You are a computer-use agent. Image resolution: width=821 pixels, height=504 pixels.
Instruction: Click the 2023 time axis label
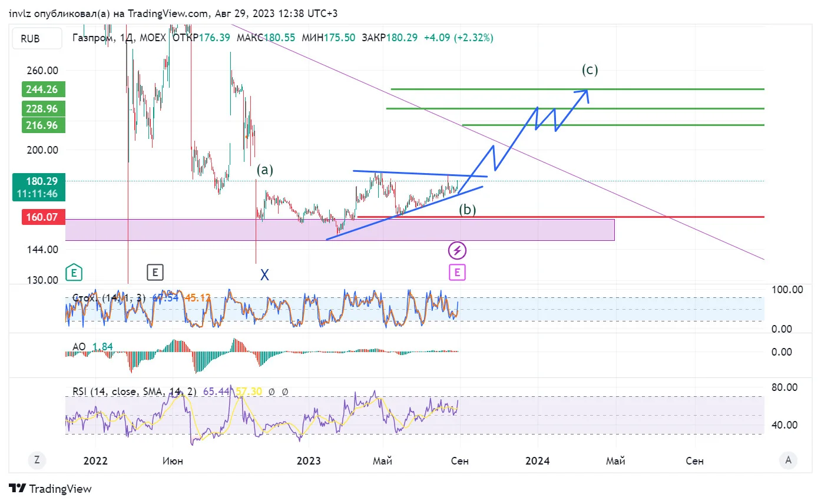[309, 460]
